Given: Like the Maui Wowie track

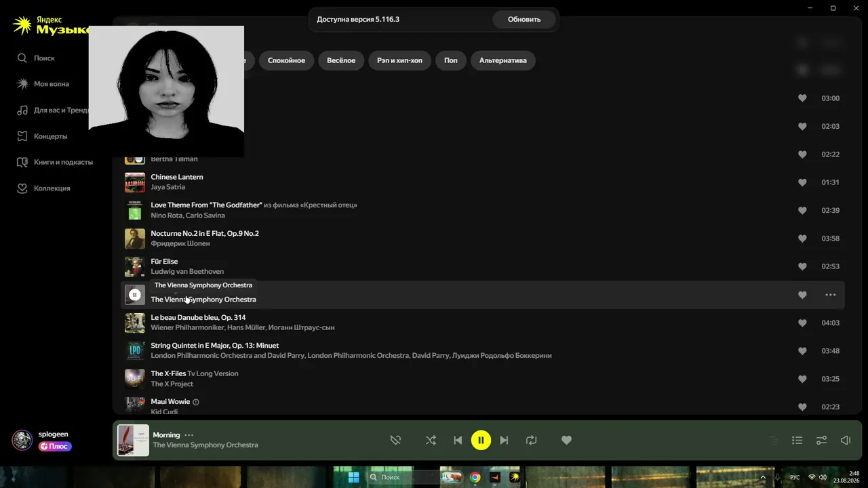Looking at the screenshot, I should pyautogui.click(x=802, y=407).
